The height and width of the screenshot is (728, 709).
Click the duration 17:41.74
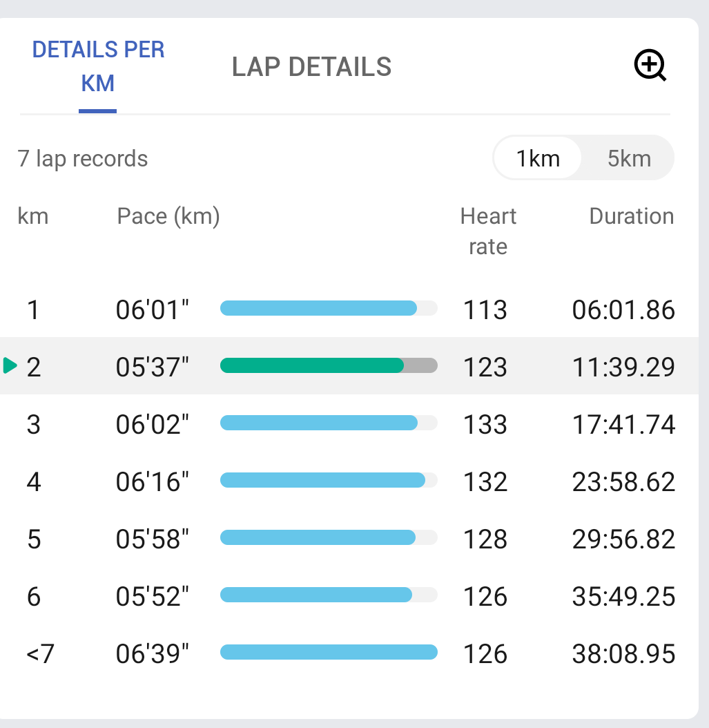pos(623,424)
